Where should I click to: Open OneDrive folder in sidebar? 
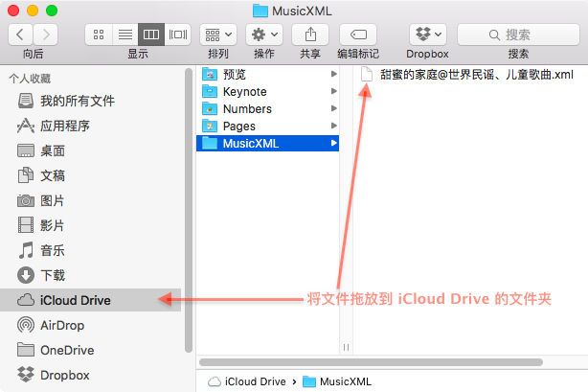[66, 350]
